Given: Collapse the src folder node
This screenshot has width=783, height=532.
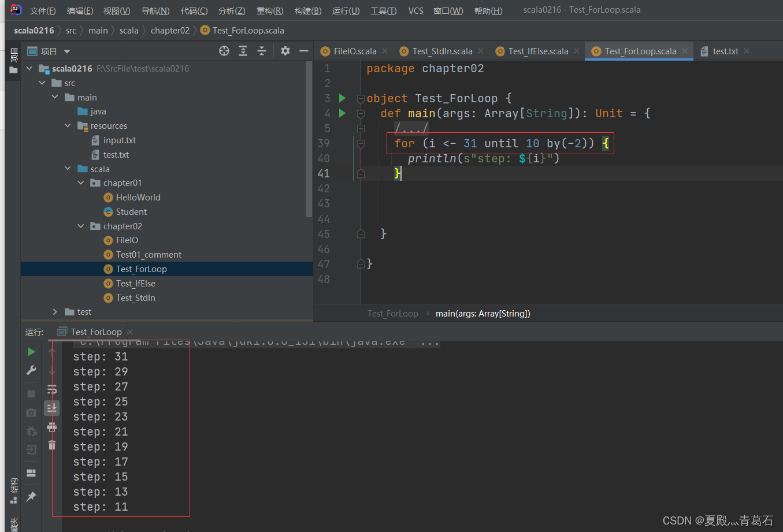Looking at the screenshot, I should [43, 83].
